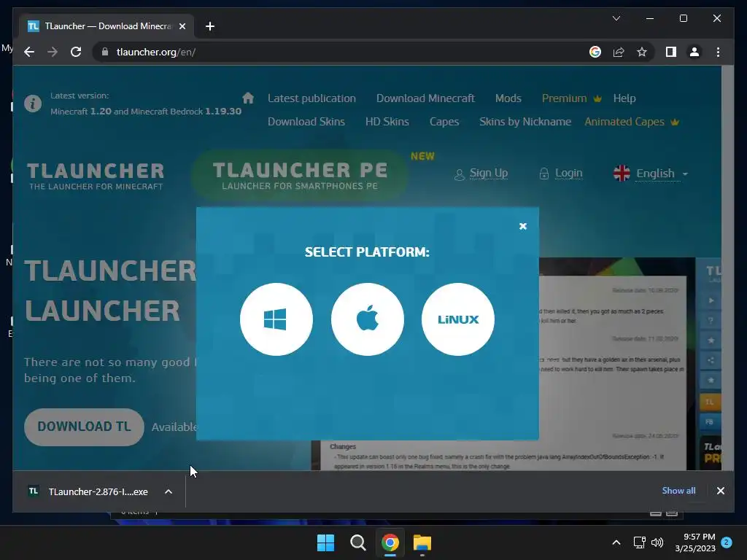Image resolution: width=747 pixels, height=560 pixels.
Task: Open the Mods menu item
Action: (508, 98)
